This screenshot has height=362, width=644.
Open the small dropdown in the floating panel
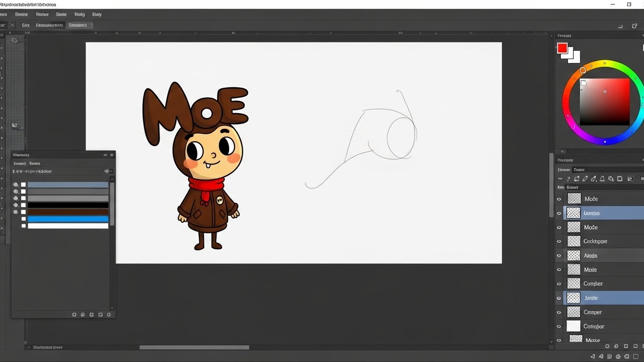coord(108,171)
